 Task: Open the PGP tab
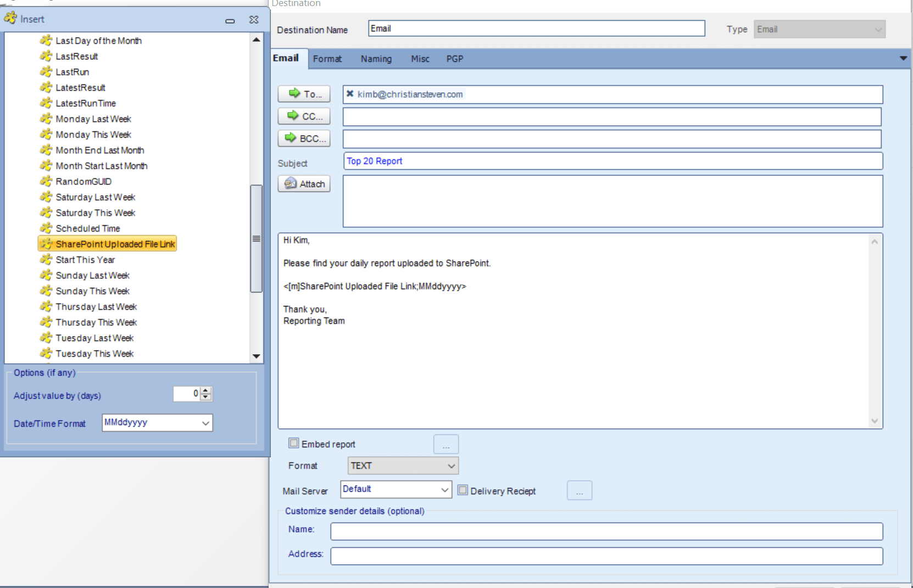[455, 59]
